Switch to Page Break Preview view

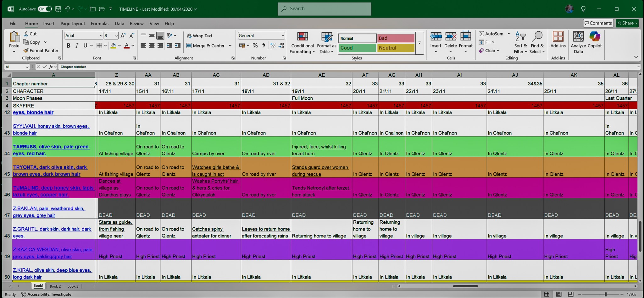570,294
